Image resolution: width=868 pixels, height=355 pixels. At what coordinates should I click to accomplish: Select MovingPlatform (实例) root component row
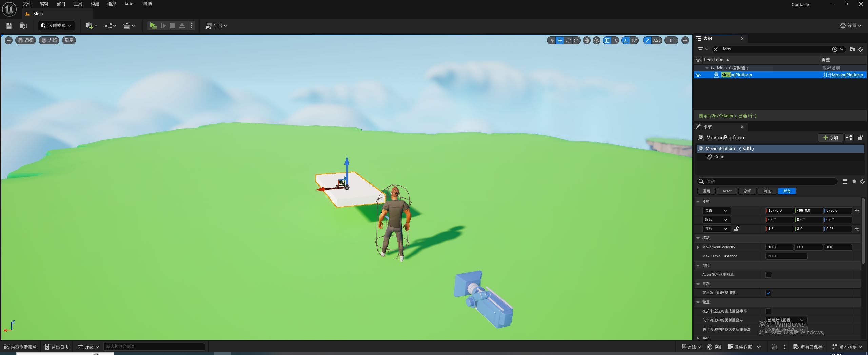(x=780, y=149)
